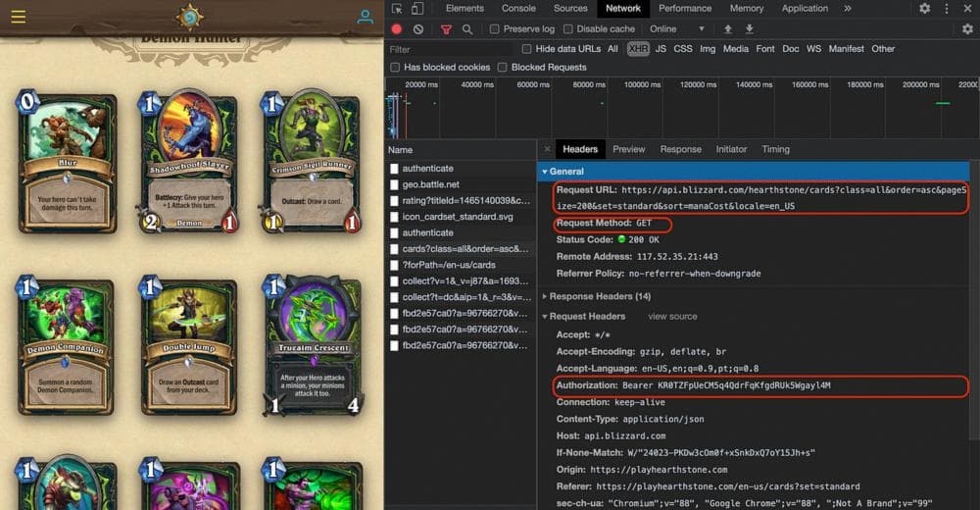
Task: Open Network panel settings gear
Action: coord(967,28)
